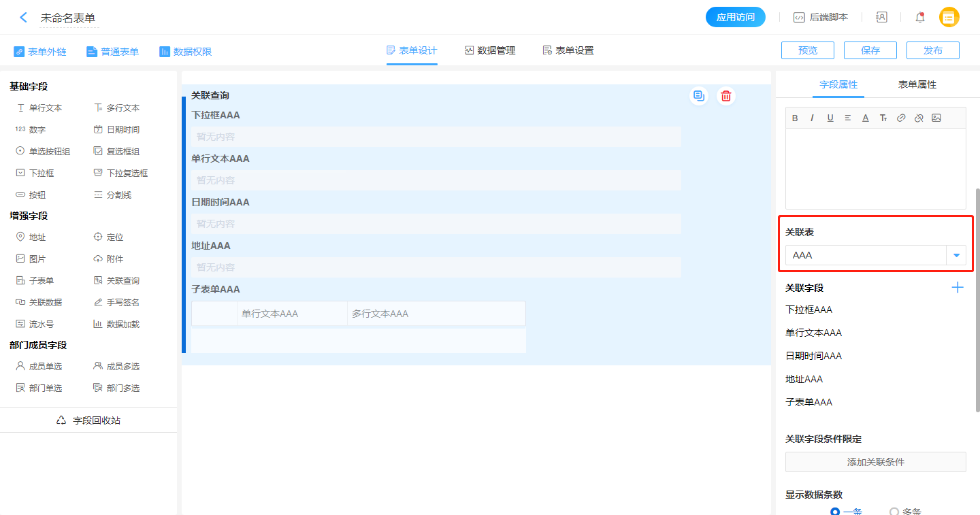This screenshot has height=515, width=980.
Task: Toggle bold in the rich text editor
Action: [x=795, y=118]
